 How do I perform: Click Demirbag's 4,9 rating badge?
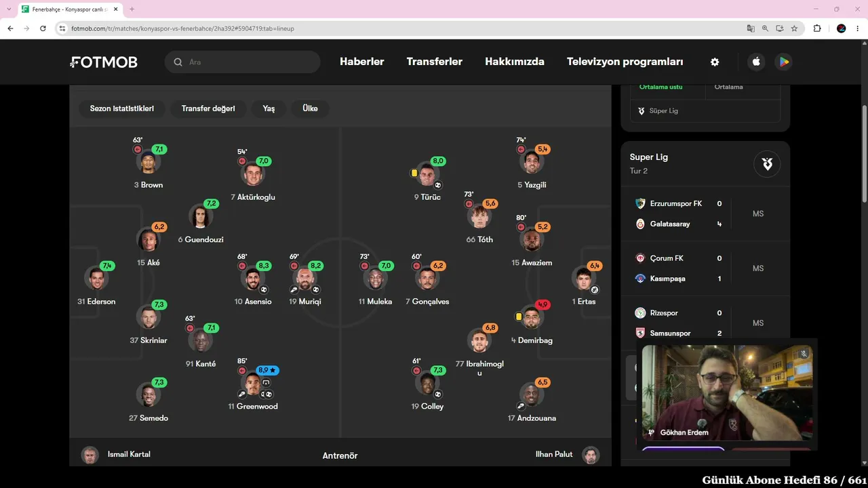tap(542, 304)
